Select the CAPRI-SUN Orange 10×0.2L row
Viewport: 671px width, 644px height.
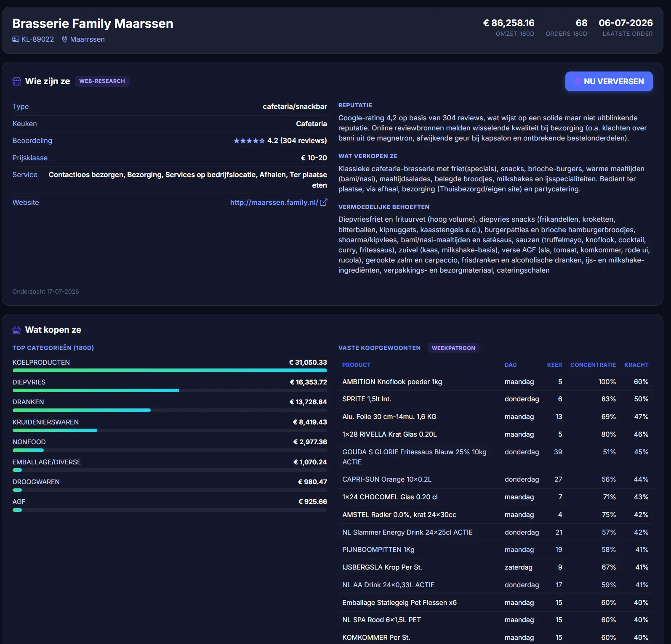(495, 480)
